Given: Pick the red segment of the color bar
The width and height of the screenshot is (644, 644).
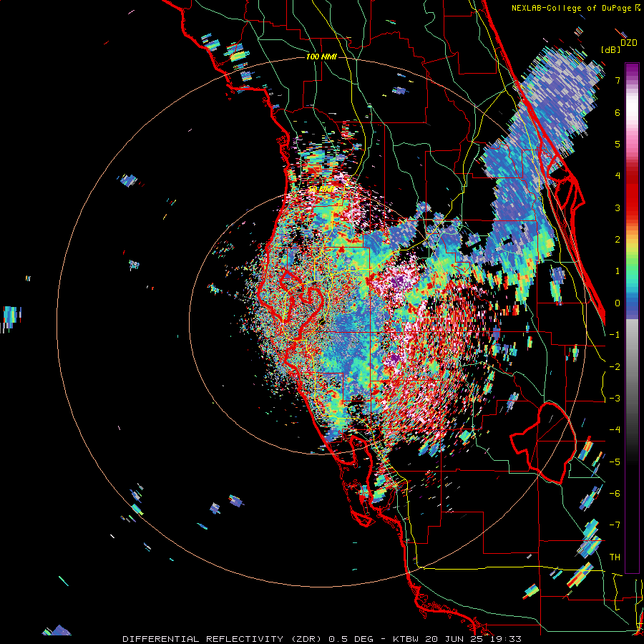Looking at the screenshot, I should point(632,193).
